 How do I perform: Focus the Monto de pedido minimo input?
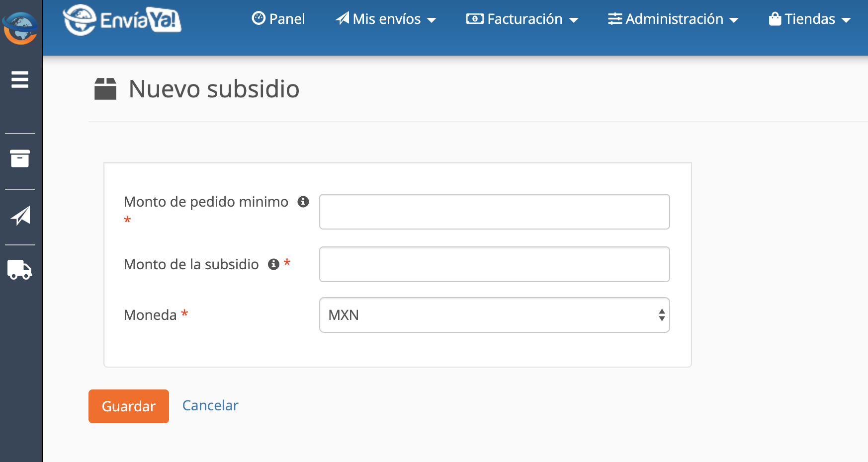click(x=495, y=212)
